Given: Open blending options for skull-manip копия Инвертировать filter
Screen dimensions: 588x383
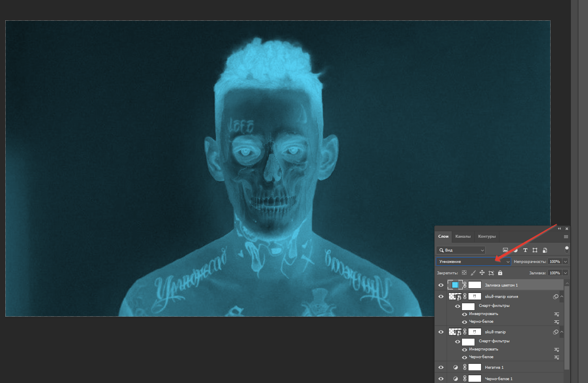Looking at the screenshot, I should coord(557,314).
